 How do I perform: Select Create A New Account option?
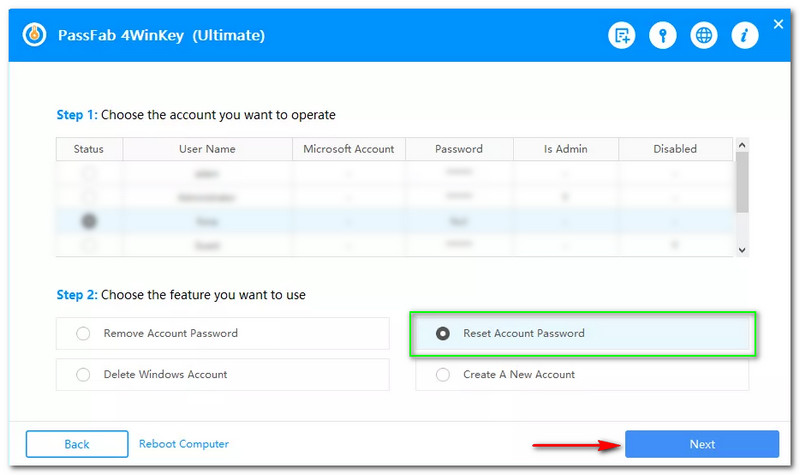(443, 375)
